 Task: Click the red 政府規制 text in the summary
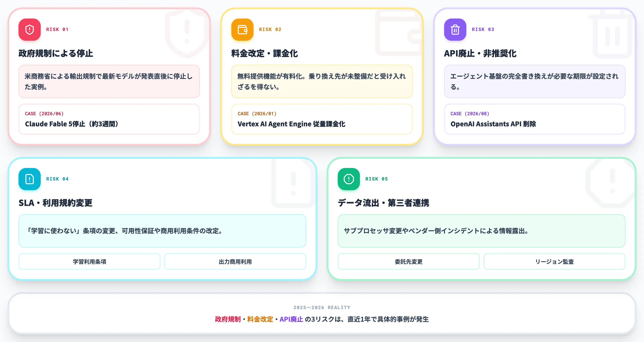tap(228, 319)
